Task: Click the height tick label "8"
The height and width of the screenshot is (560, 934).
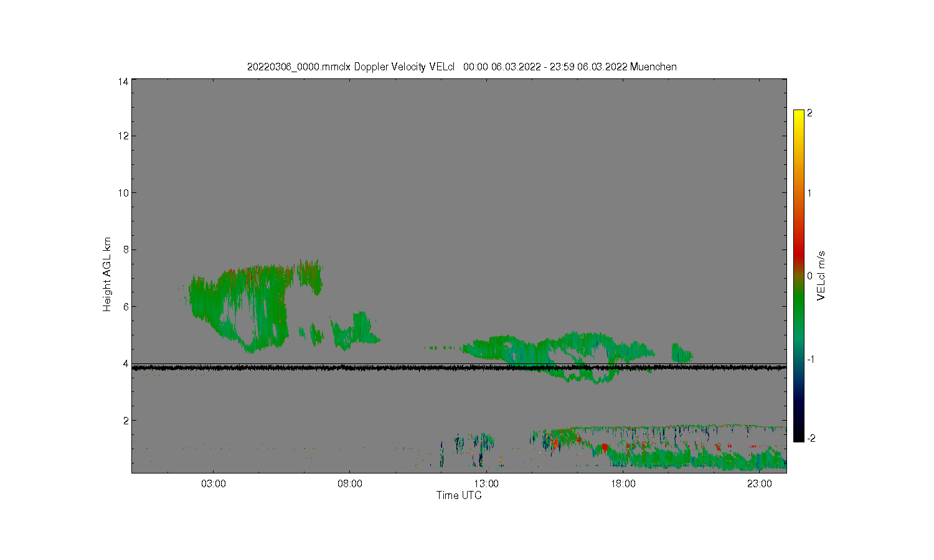Action: tap(125, 250)
